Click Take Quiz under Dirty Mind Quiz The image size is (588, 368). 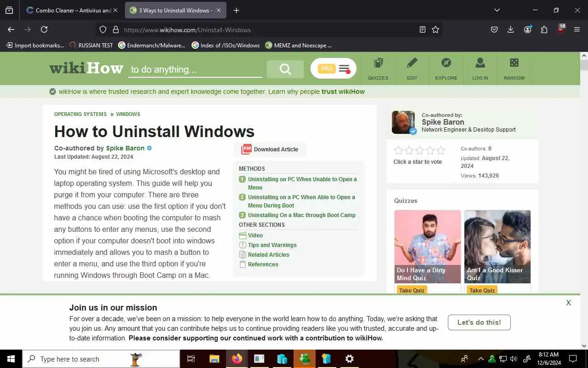coord(412,290)
